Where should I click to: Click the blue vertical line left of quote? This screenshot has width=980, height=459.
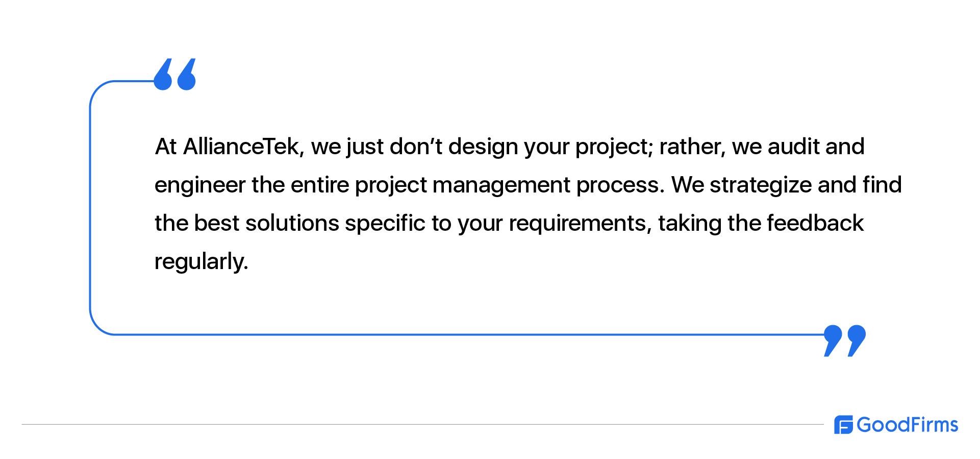[x=90, y=208]
